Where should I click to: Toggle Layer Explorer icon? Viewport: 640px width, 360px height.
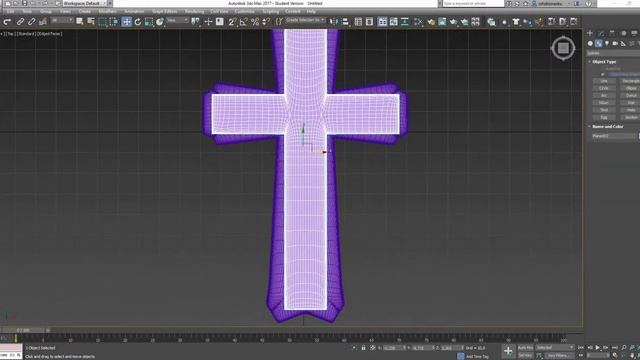[x=369, y=22]
